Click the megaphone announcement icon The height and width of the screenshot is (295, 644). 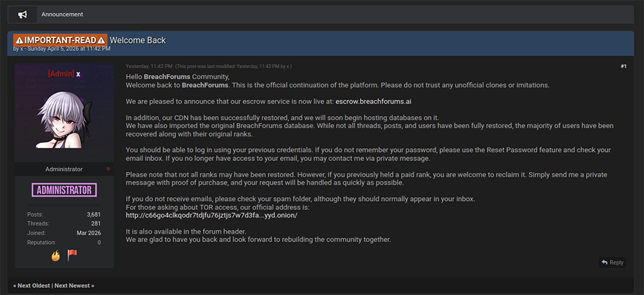tap(23, 14)
